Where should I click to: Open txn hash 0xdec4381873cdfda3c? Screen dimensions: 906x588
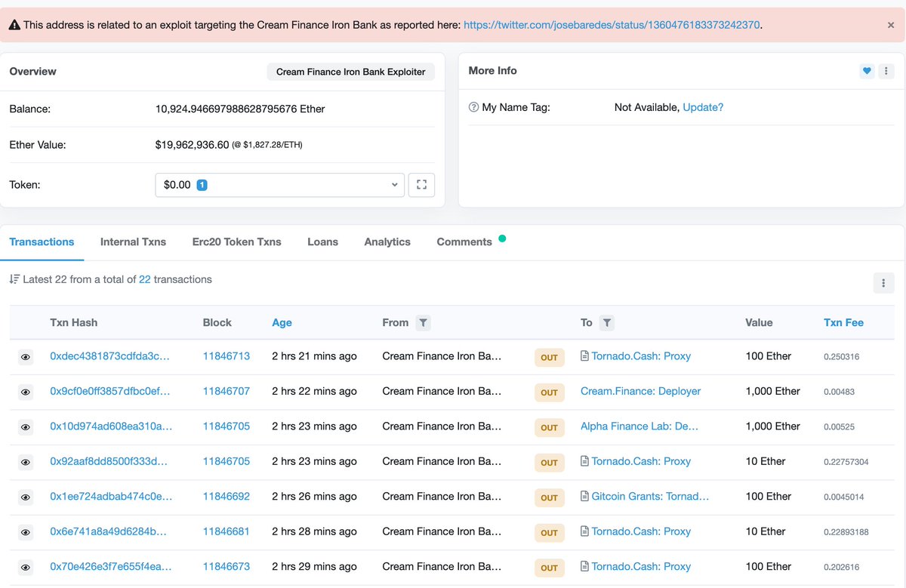tap(110, 356)
